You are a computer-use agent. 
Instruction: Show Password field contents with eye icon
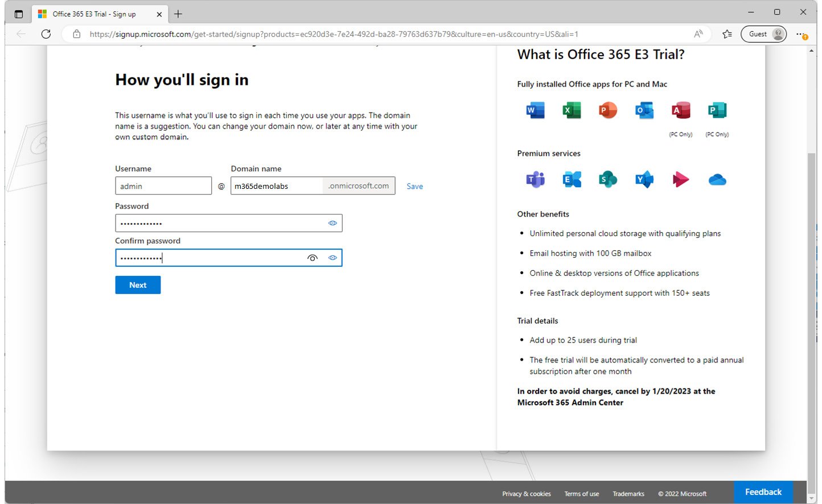[332, 223]
